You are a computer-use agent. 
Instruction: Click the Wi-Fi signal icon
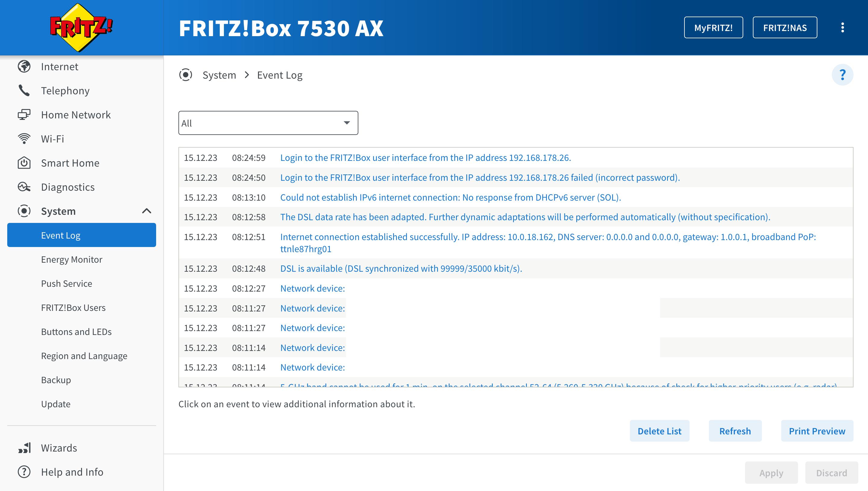tap(24, 139)
